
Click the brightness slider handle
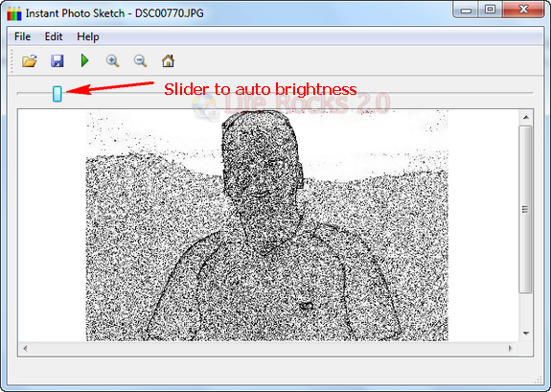coord(57,94)
